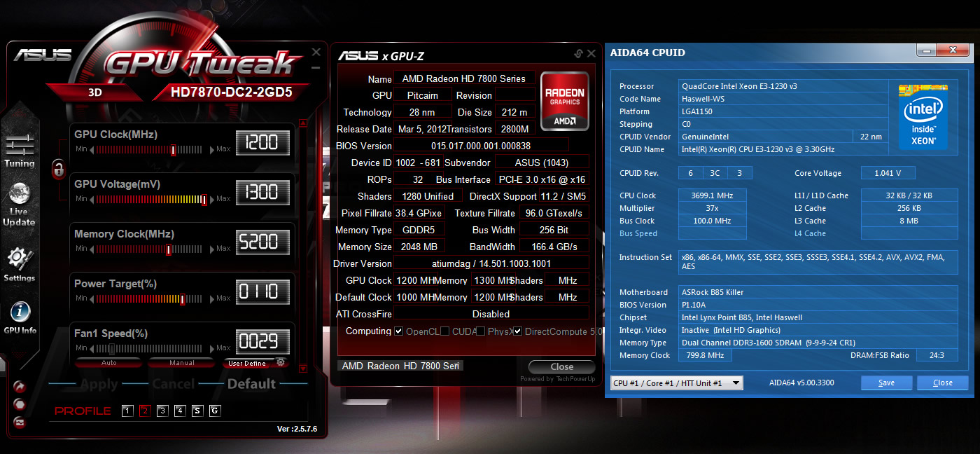The image size is (980, 454).
Task: Click Save in AIDA64 CPUID
Action: tap(886, 383)
